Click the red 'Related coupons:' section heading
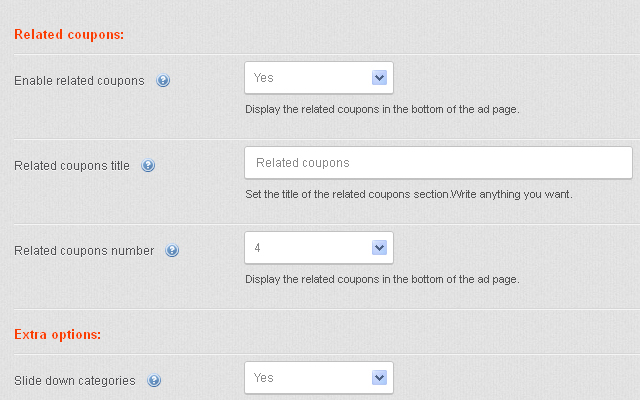The height and width of the screenshot is (400, 640). coord(69,35)
